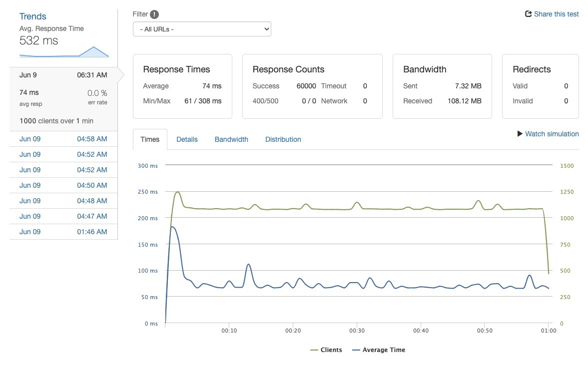Viewport: 588px width, 365px height.
Task: Toggle the Average Time series in the legend
Action: click(379, 350)
